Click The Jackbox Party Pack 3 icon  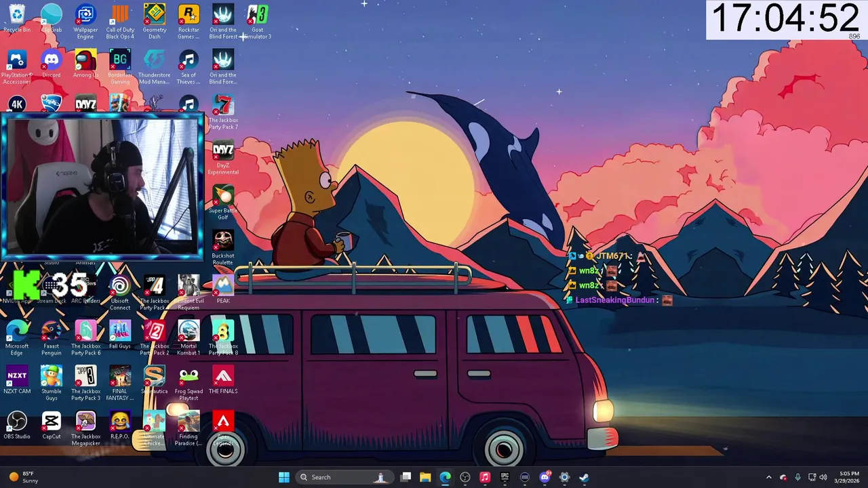[85, 384]
